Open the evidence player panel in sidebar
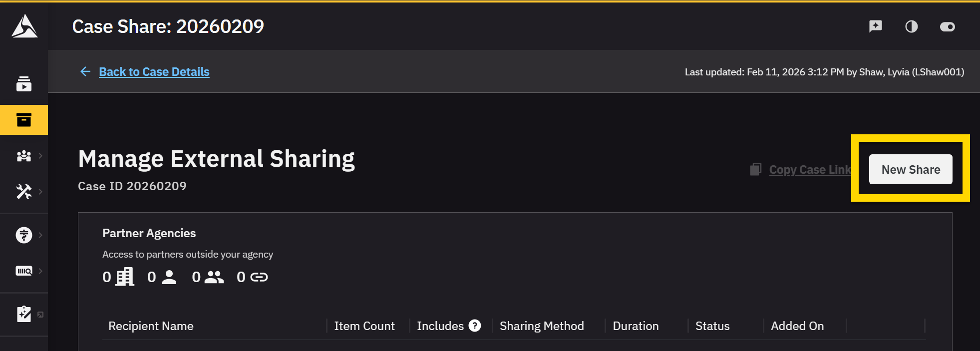The width and height of the screenshot is (980, 351). (23, 84)
